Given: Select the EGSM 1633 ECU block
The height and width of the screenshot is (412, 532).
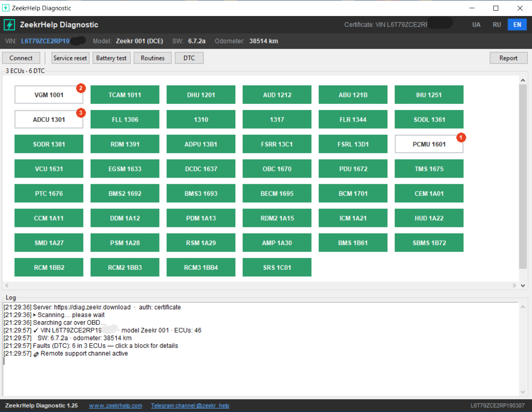Looking at the screenshot, I should click(125, 169).
